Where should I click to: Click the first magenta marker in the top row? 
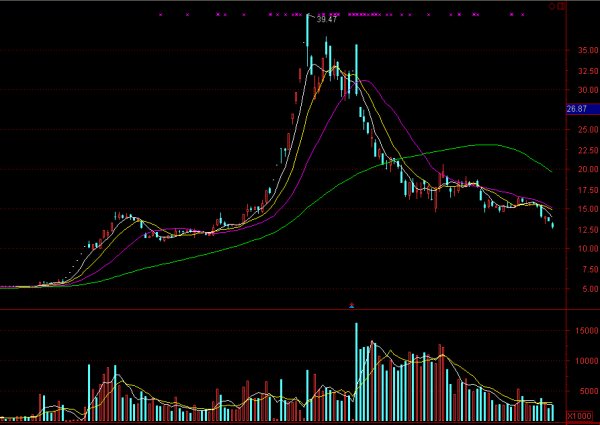[x=161, y=15]
